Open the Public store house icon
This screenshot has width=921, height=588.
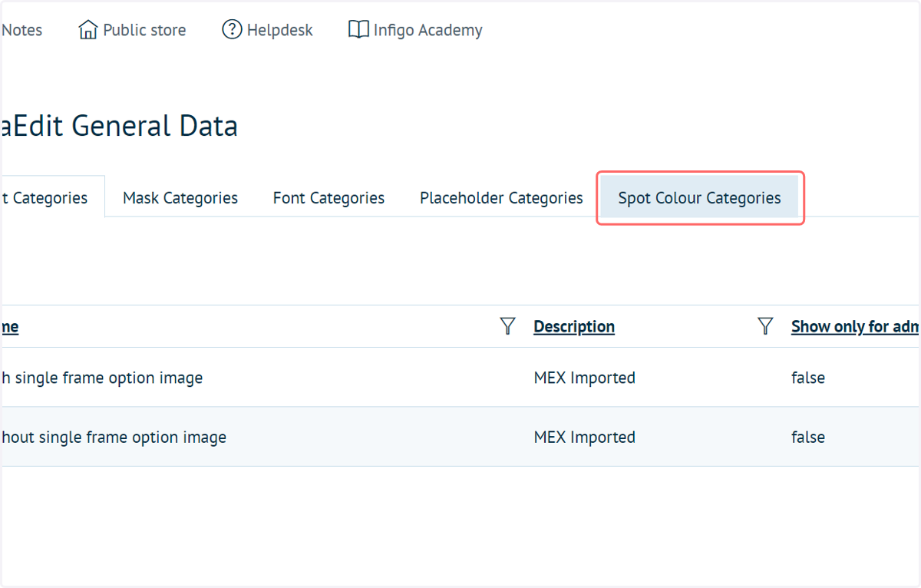click(89, 30)
